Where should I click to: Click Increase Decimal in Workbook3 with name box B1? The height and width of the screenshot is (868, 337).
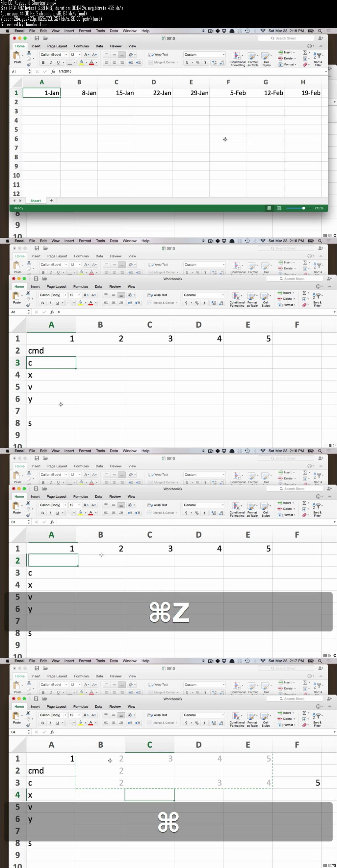213,513
